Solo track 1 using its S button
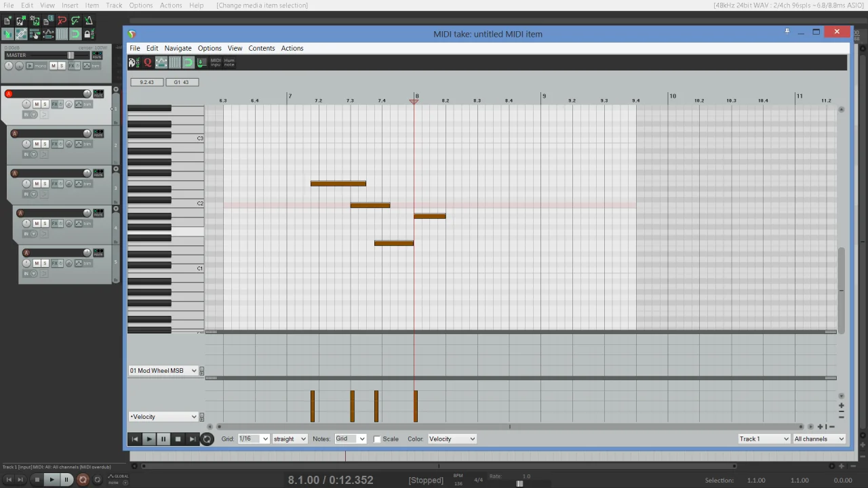The height and width of the screenshot is (488, 868). tap(45, 104)
